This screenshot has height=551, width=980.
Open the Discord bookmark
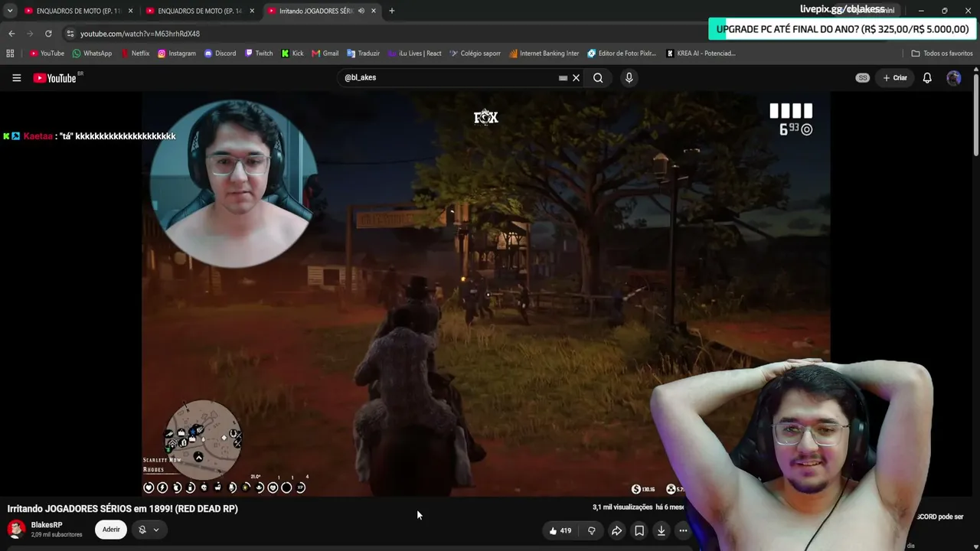220,54
